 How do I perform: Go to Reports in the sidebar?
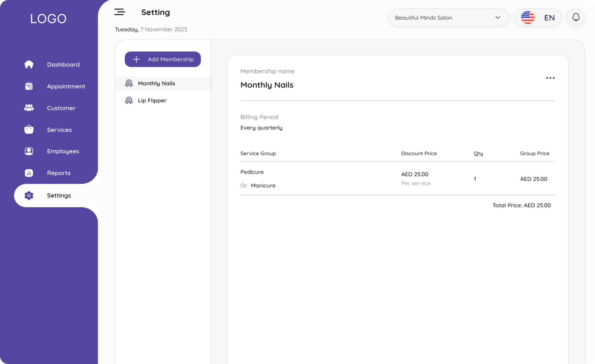pyautogui.click(x=59, y=173)
